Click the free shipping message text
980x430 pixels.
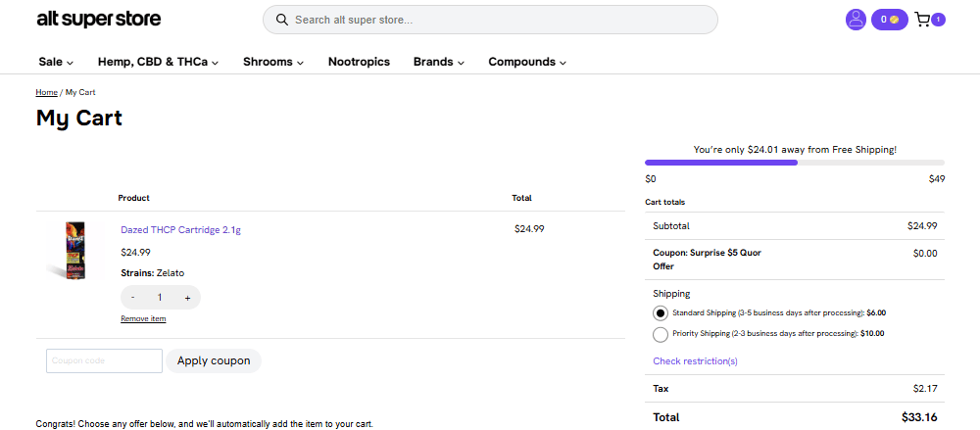point(795,150)
